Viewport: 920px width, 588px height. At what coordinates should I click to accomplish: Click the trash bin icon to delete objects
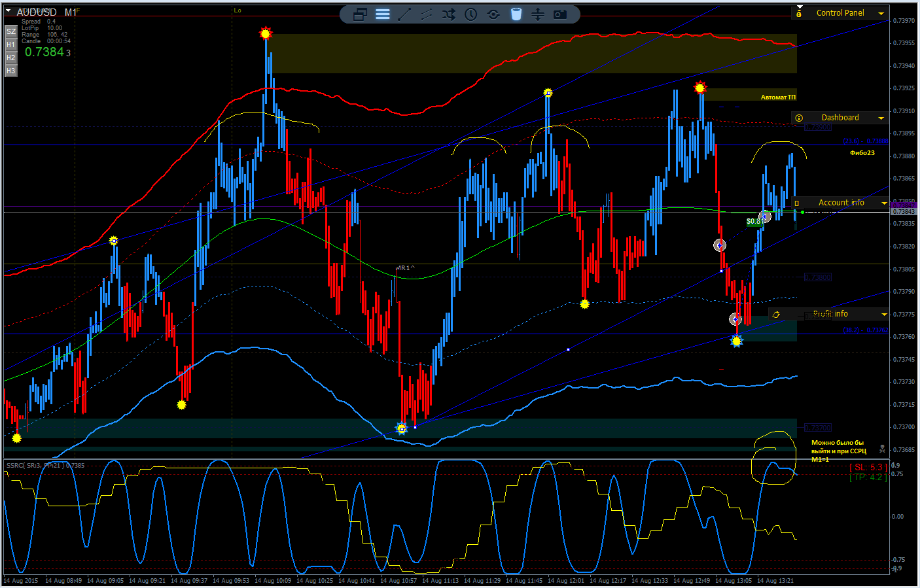516,14
